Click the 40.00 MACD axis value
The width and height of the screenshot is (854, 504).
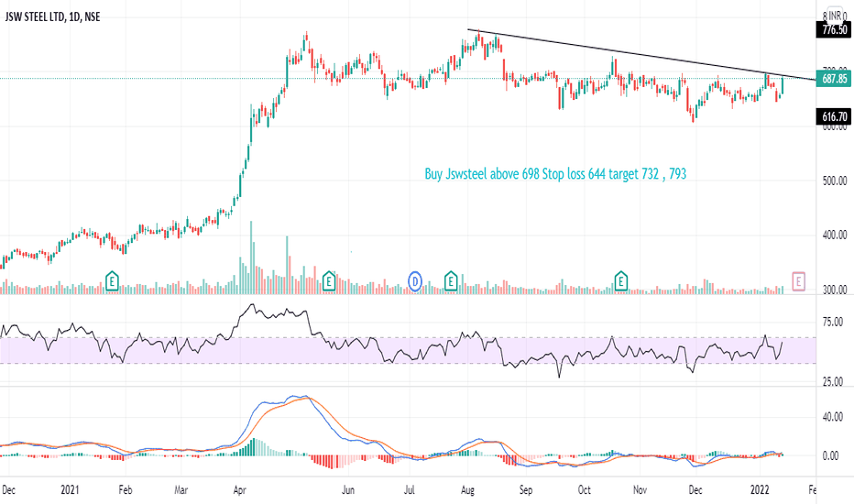point(832,417)
